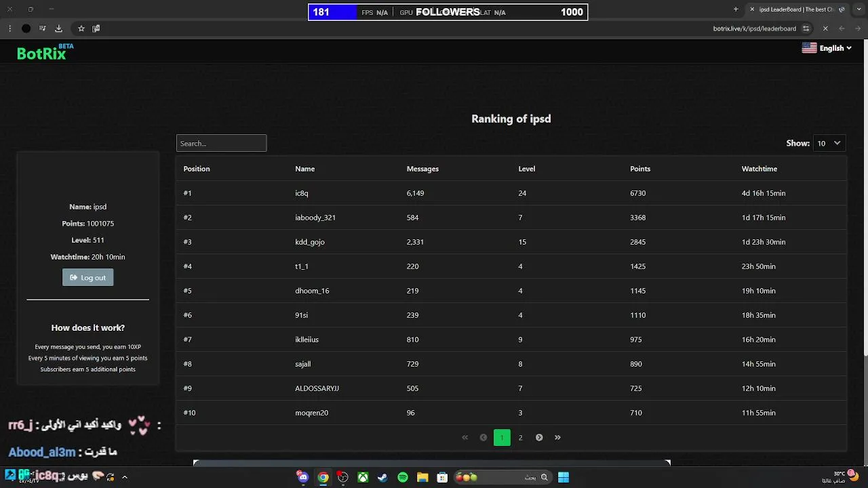Go to previous page arrow

484,437
